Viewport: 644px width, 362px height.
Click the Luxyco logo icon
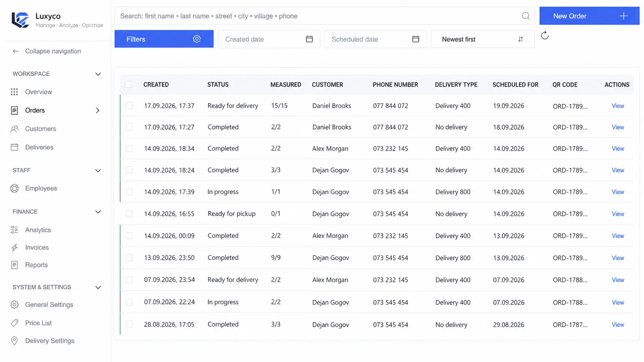(x=20, y=20)
